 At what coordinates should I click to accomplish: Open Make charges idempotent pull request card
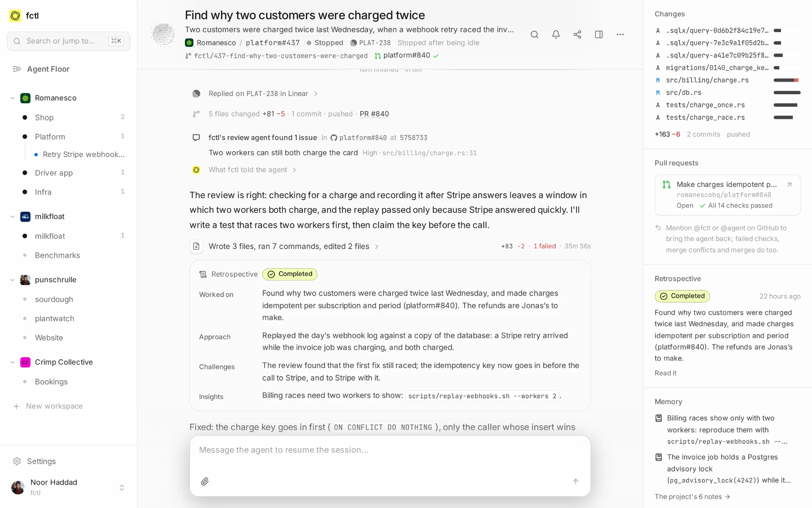click(727, 195)
